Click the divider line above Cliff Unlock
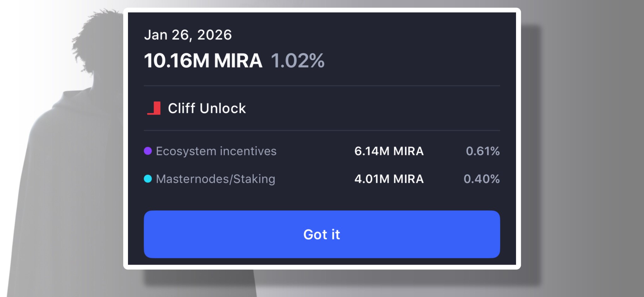This screenshot has height=297, width=644. pyautogui.click(x=322, y=85)
